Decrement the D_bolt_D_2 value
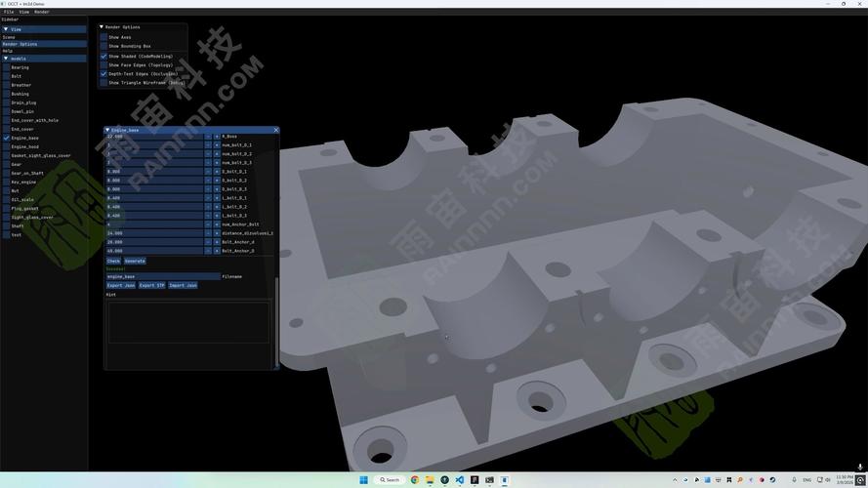Screen dimensions: 868x488 208,181
